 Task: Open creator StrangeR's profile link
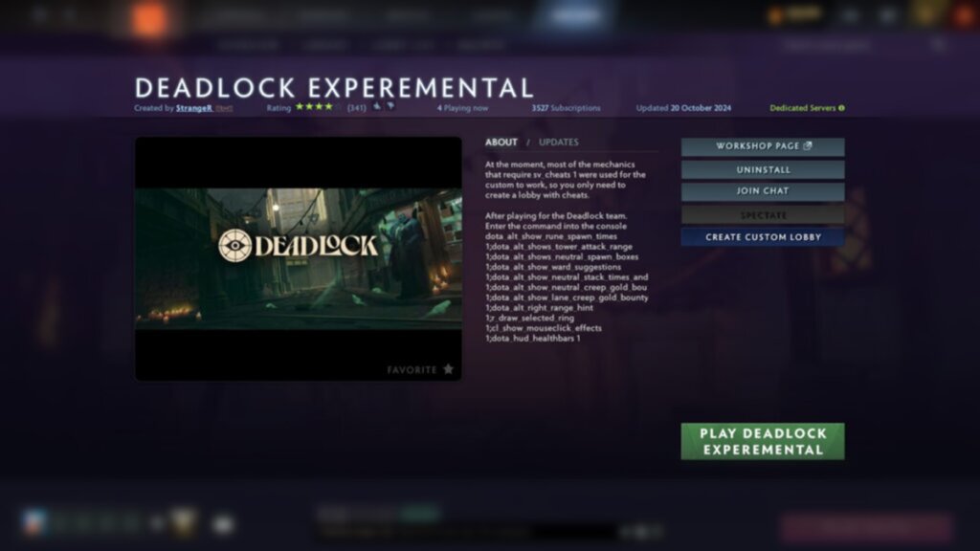coord(192,108)
